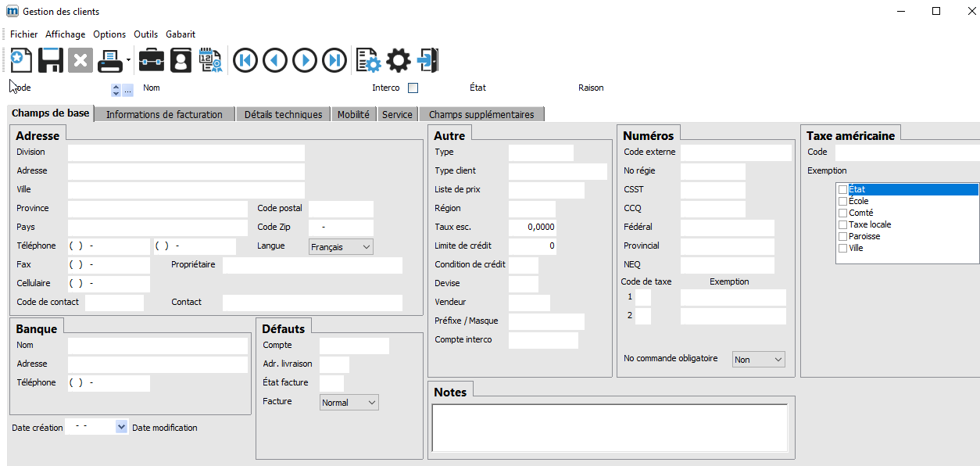
Task: Click the Taux esc. value field
Action: tap(533, 228)
